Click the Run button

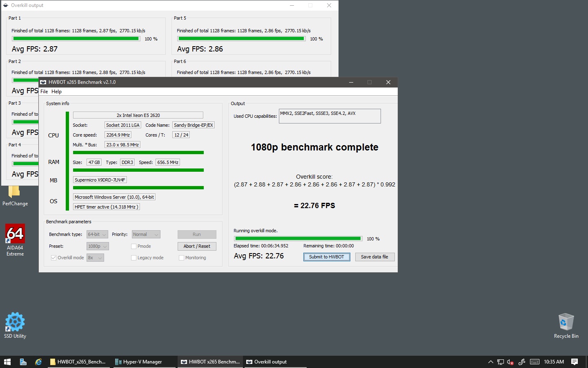197,235
